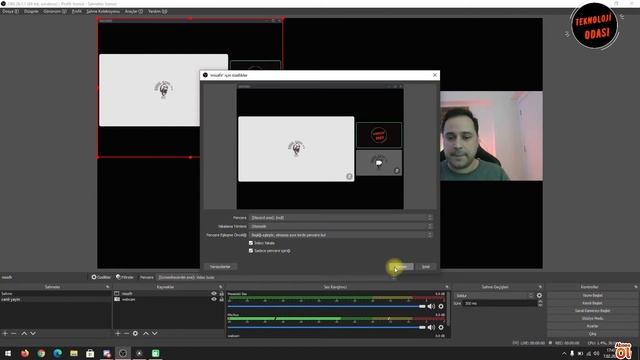Move selected scene up in Sahneler panel

24,333
